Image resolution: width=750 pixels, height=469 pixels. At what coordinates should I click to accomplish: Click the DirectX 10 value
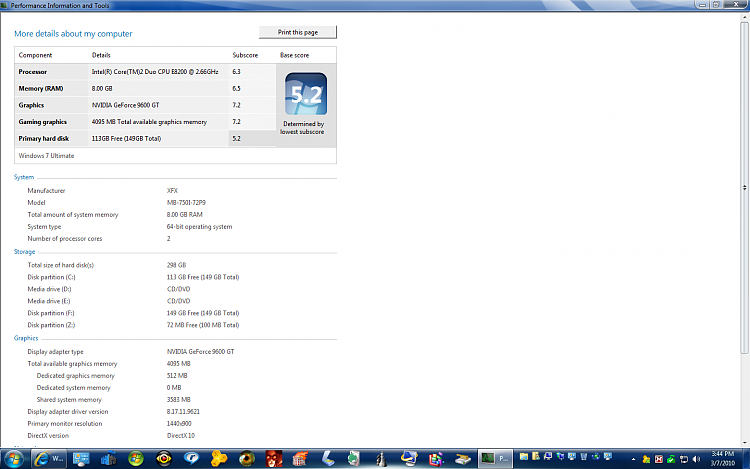(181, 436)
